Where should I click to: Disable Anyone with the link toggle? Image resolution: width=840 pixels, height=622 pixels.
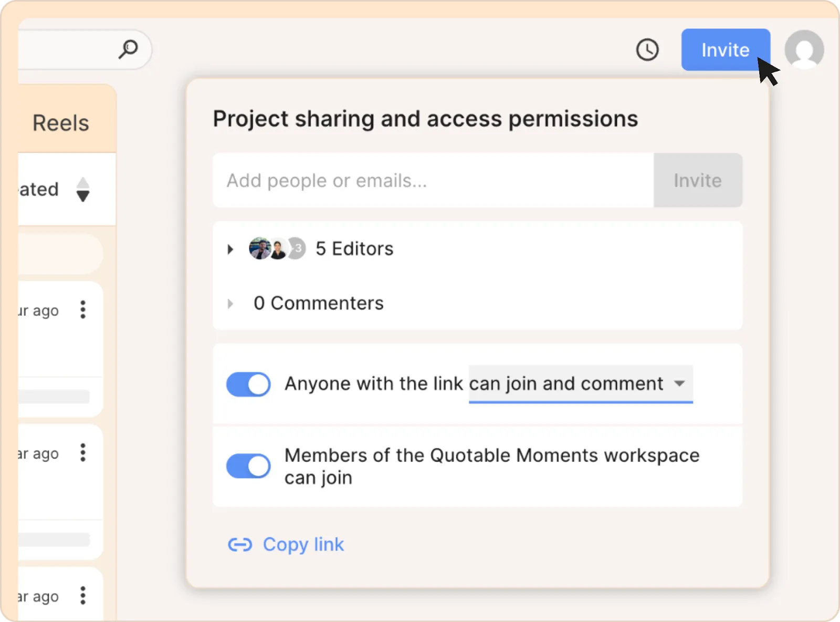(x=248, y=384)
